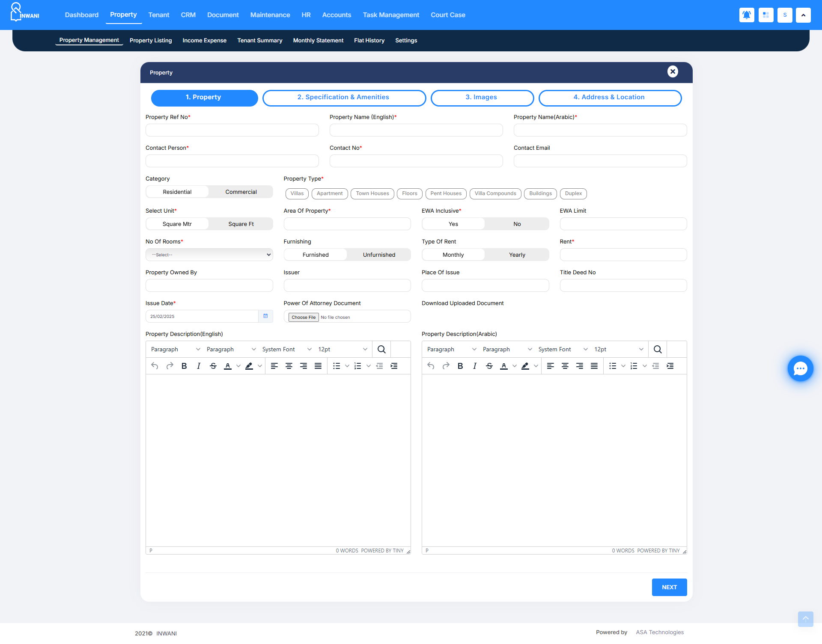
Task: Click the scroll-to-top arrow button
Action: 805,619
